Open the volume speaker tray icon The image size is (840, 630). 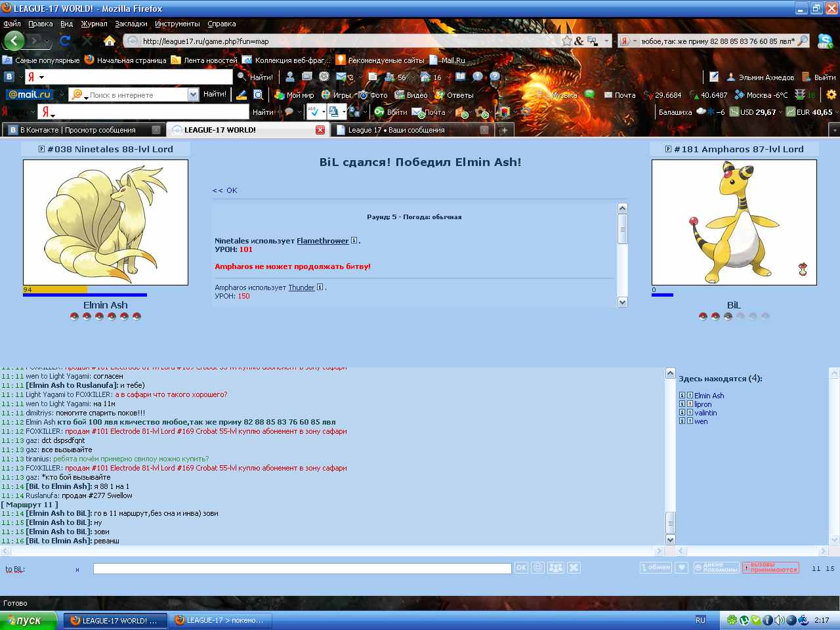[x=779, y=620]
